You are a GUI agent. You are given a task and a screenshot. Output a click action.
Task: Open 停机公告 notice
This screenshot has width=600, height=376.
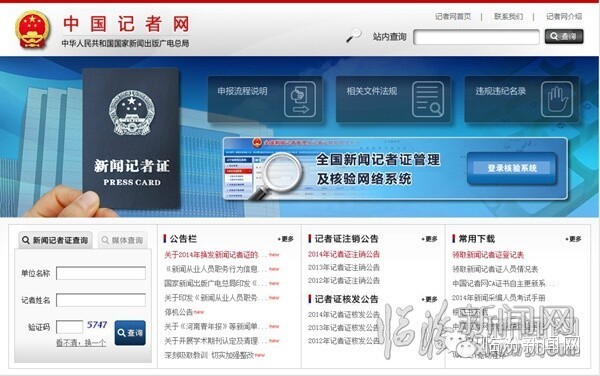pyautogui.click(x=179, y=312)
